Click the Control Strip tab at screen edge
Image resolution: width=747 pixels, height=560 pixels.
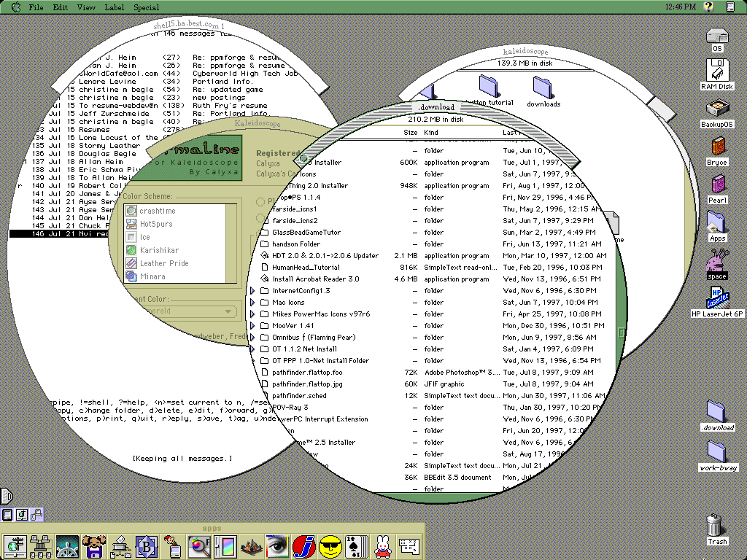point(6,496)
